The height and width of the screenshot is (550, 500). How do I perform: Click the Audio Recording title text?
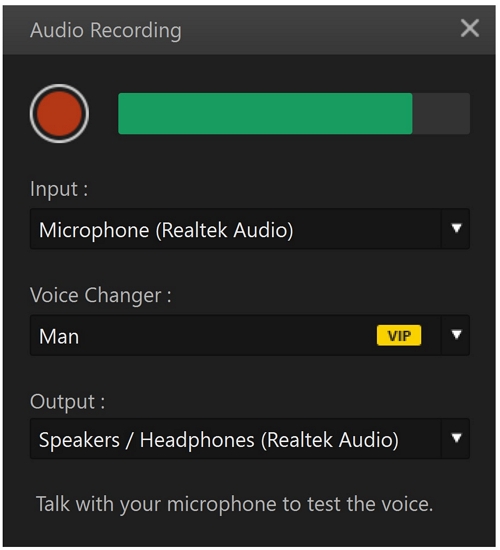(x=106, y=31)
